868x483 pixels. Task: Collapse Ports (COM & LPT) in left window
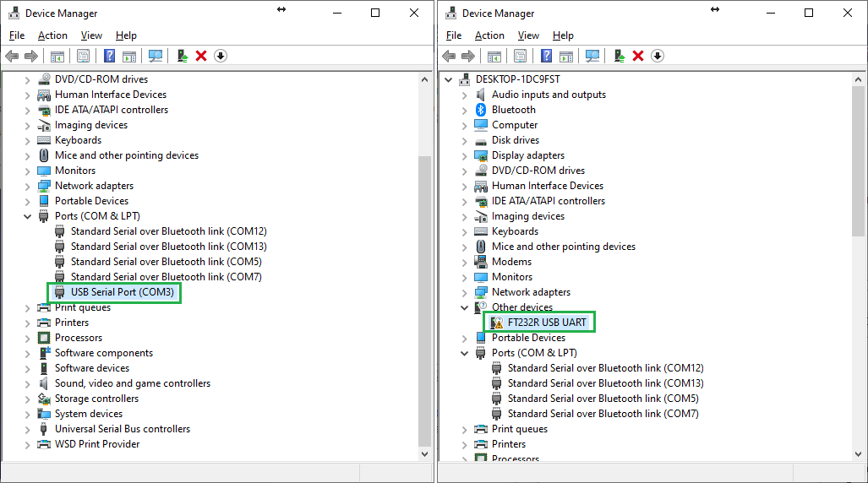point(27,216)
